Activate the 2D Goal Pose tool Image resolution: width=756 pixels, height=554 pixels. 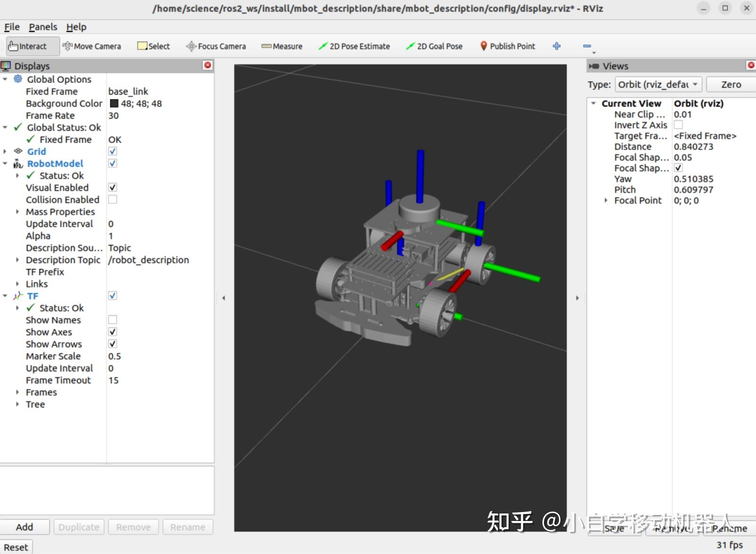434,46
